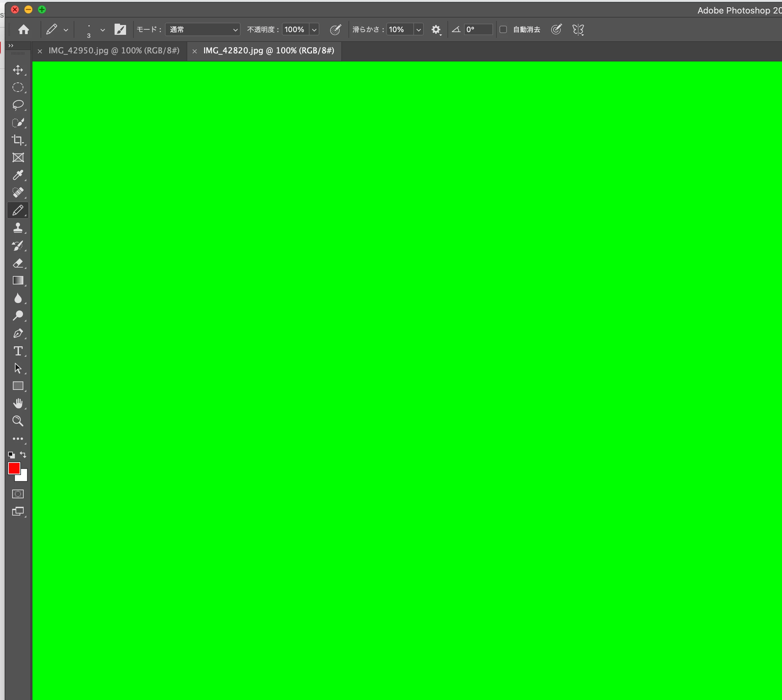The width and height of the screenshot is (782, 700).
Task: Toggle Quick Mask mode icon
Action: [18, 494]
